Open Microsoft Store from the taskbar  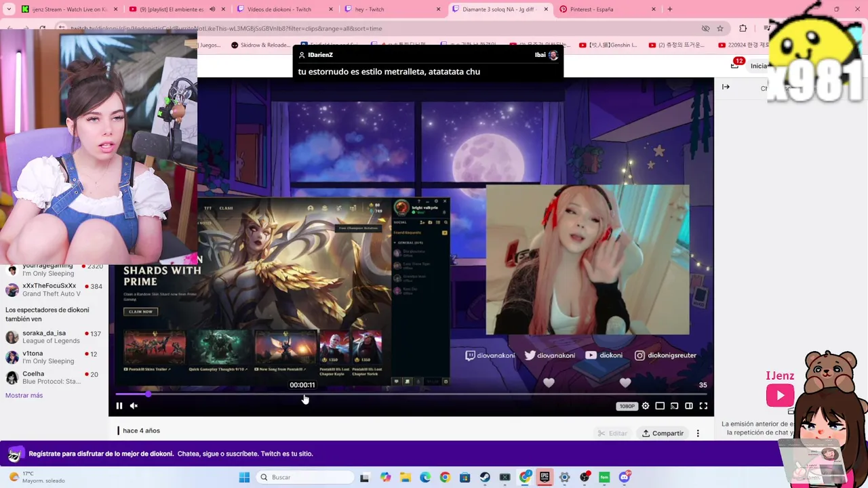pos(465,477)
